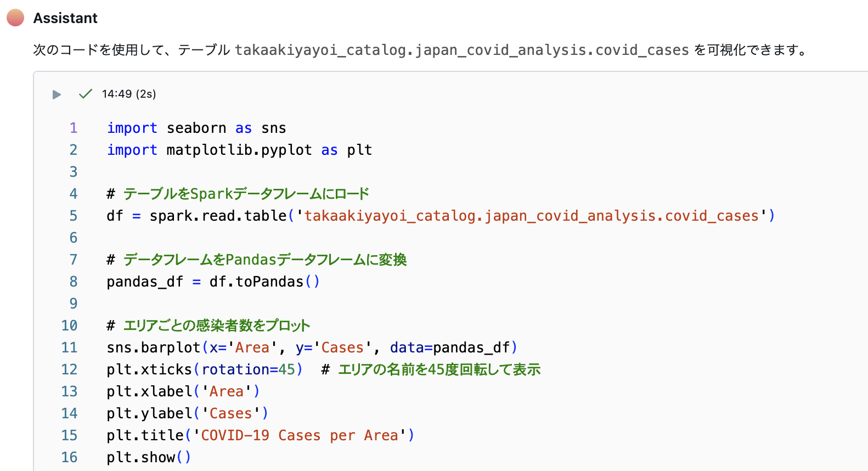
Task: Click 'import matplotlib.pyplot as plt' line
Action: click(x=239, y=150)
